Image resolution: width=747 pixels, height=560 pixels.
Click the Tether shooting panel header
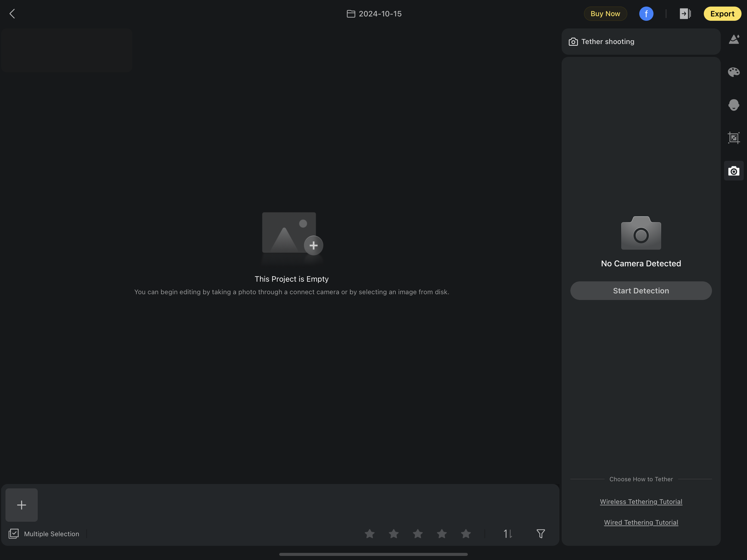pyautogui.click(x=641, y=42)
